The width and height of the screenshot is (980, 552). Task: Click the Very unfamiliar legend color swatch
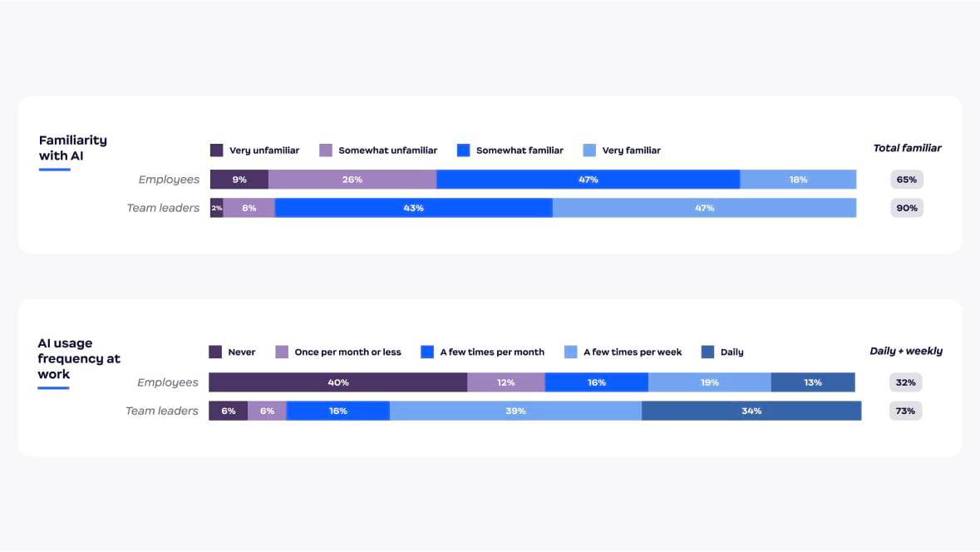coord(217,150)
